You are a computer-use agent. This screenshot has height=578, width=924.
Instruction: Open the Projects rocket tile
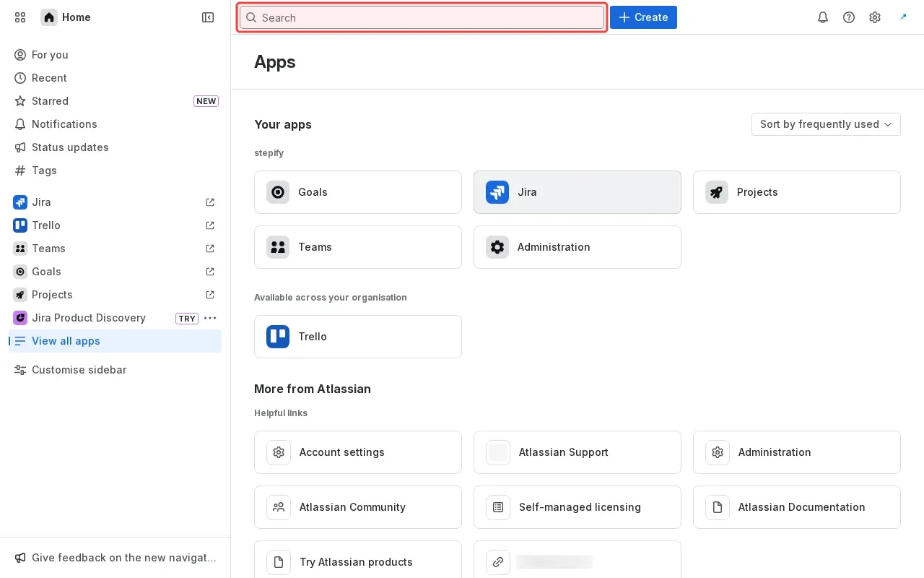coord(797,192)
